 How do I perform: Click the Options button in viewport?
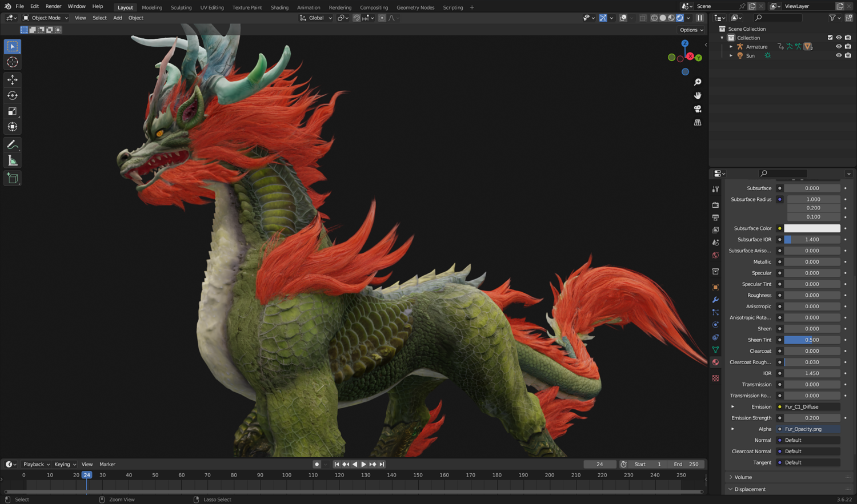click(x=691, y=30)
